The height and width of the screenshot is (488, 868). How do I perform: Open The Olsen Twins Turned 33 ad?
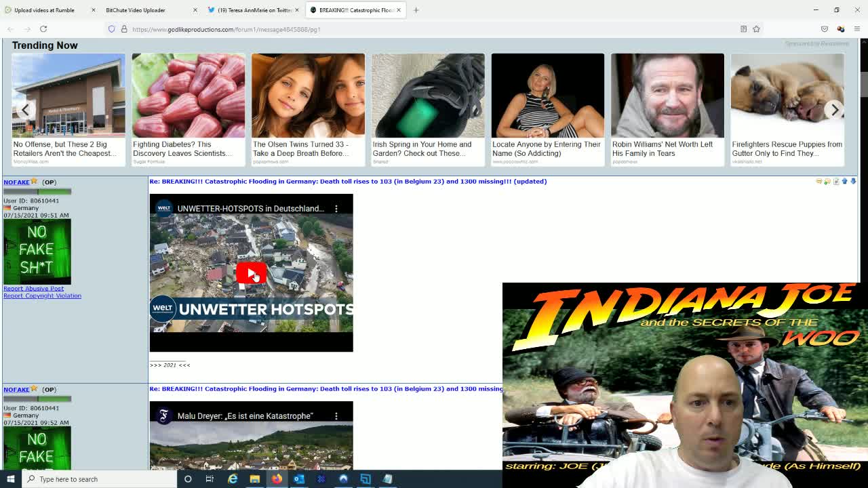coord(308,110)
